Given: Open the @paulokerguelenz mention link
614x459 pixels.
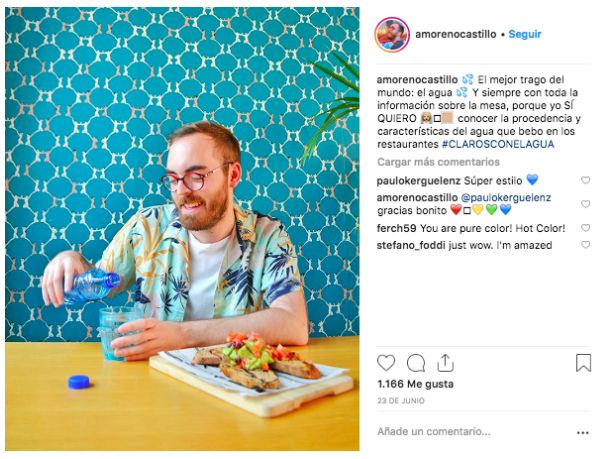Looking at the screenshot, I should pyautogui.click(x=506, y=197).
